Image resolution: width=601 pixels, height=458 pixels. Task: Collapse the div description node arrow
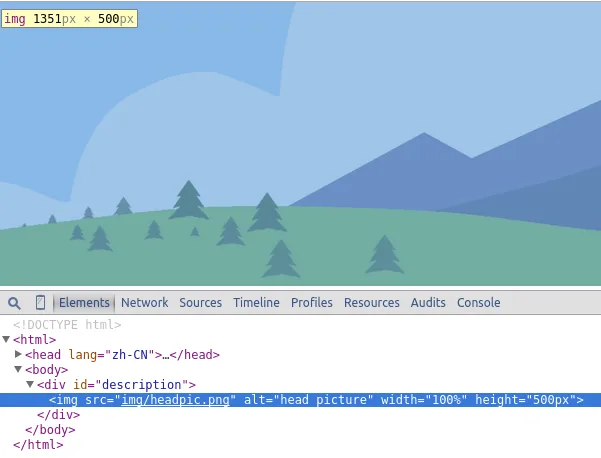click(x=31, y=385)
